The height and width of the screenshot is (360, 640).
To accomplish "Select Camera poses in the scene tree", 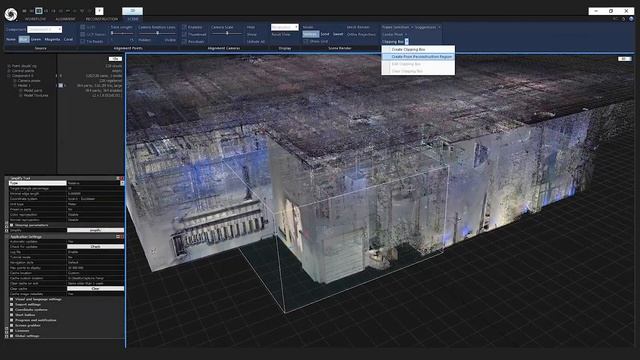I will 29,80.
